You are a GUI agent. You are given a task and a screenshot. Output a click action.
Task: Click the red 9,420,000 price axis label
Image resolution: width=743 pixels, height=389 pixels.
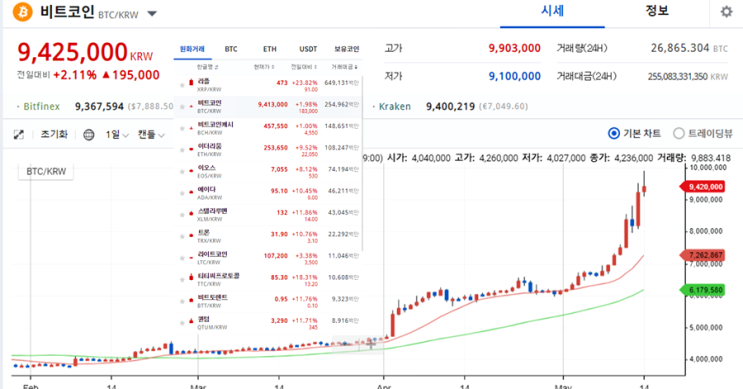[x=703, y=187]
